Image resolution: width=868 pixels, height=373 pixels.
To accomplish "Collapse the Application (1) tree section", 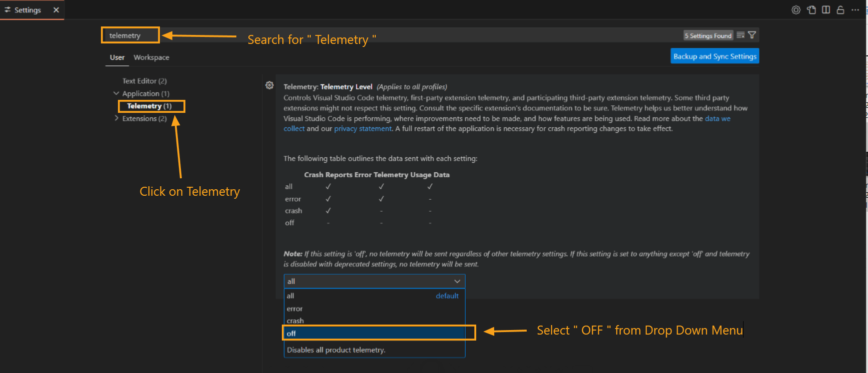I will (116, 93).
